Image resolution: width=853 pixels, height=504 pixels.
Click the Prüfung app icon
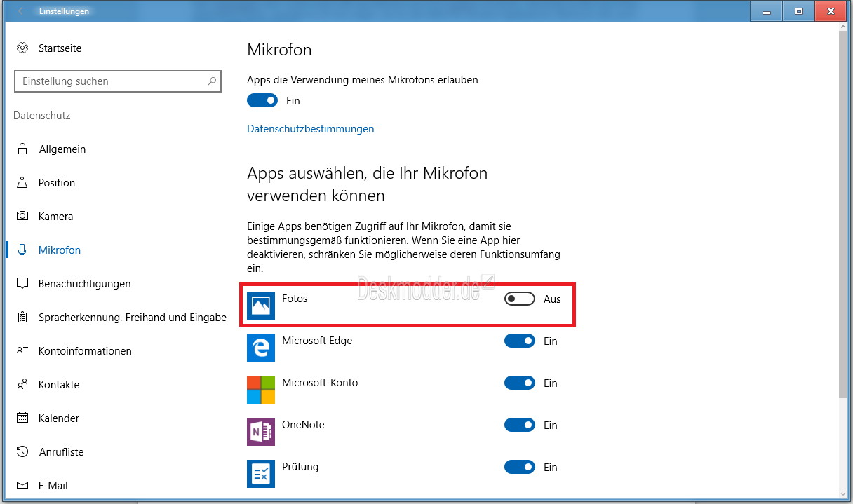click(x=261, y=474)
